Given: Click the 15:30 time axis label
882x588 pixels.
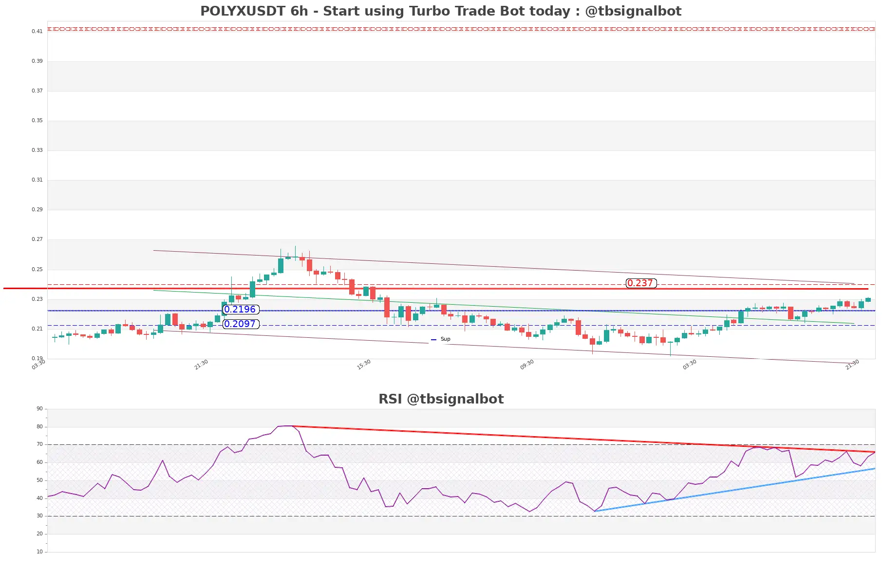Looking at the screenshot, I should 364,365.
